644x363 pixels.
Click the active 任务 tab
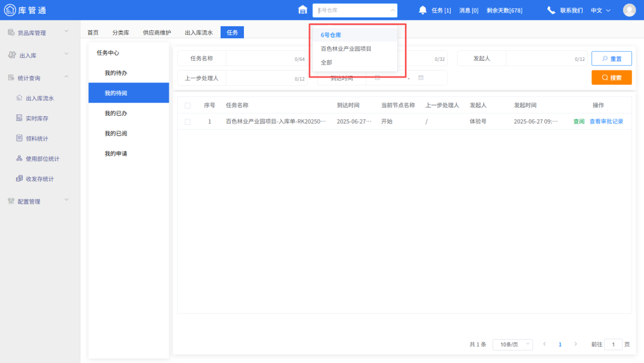tap(232, 32)
